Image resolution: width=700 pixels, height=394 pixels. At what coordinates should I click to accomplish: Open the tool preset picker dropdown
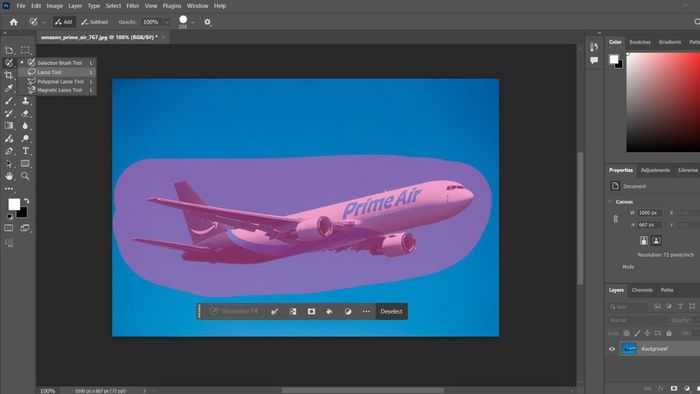44,22
